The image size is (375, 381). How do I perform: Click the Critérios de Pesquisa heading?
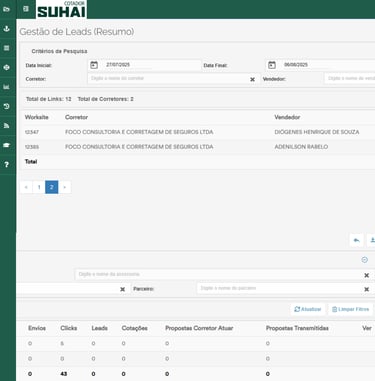tap(59, 51)
